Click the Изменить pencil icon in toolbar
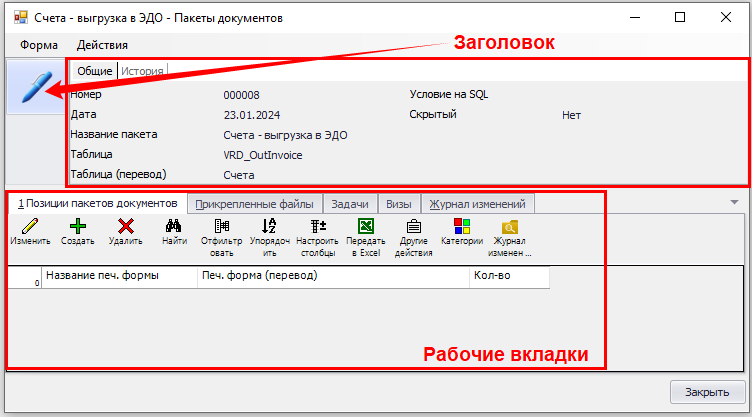Image resolution: width=752 pixels, height=417 pixels. tap(29, 227)
